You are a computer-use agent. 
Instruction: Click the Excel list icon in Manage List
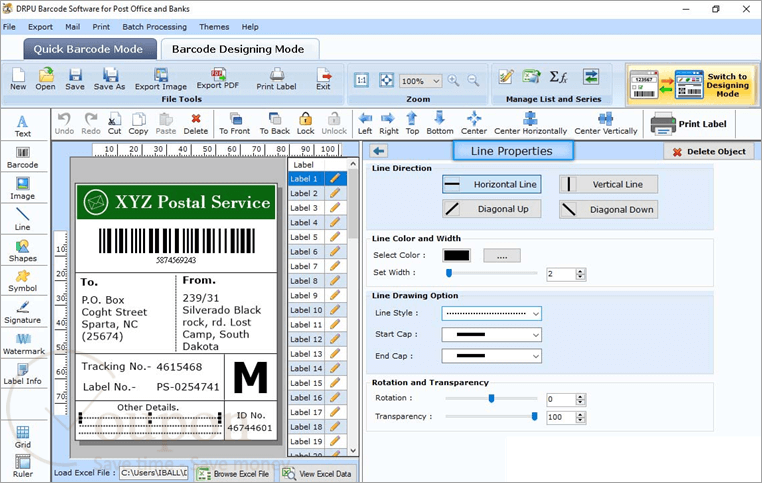pos(531,76)
